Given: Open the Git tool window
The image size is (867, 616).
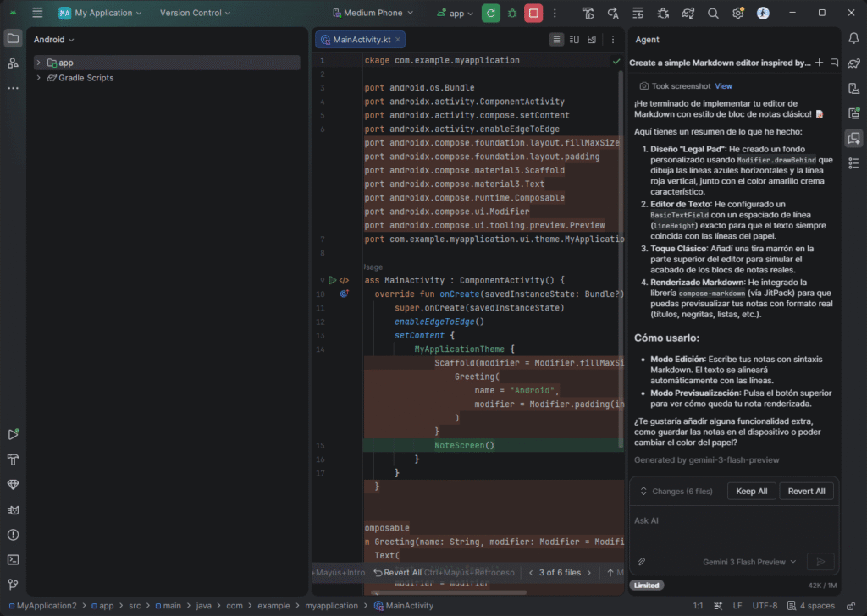Looking at the screenshot, I should pyautogui.click(x=13, y=584).
